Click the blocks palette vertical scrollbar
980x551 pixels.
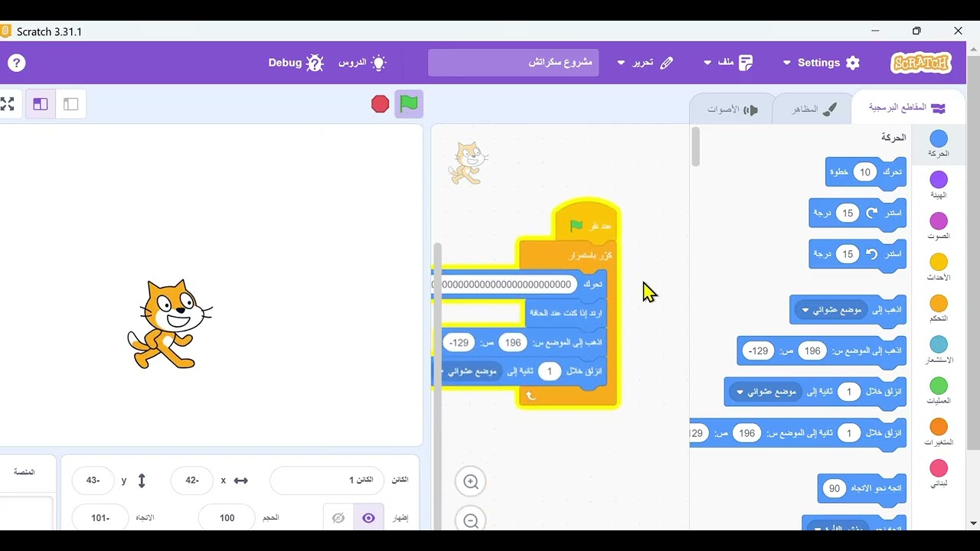[695, 146]
